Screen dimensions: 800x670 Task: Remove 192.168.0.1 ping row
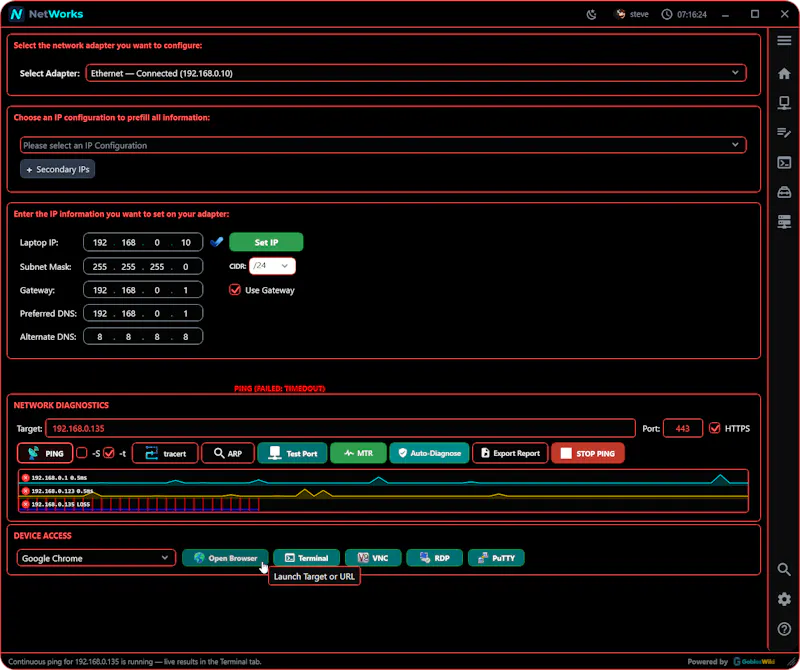point(26,478)
